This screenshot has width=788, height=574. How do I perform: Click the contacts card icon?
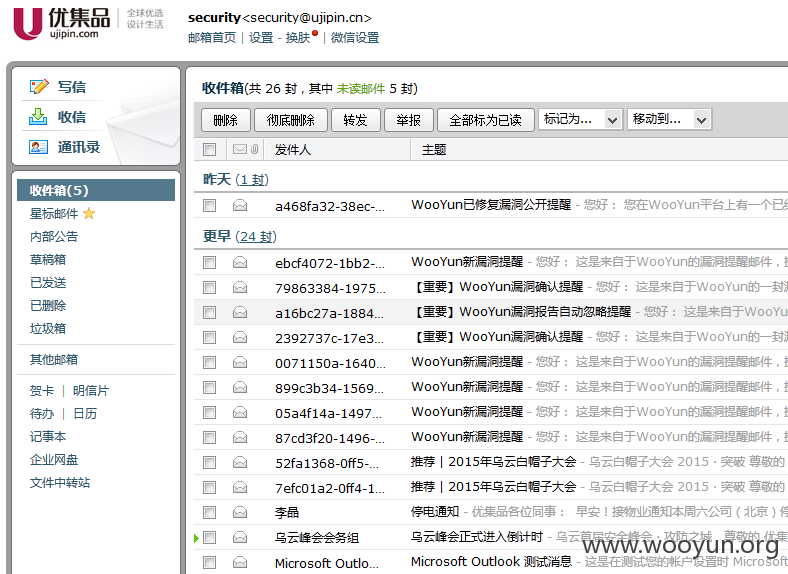(x=38, y=147)
